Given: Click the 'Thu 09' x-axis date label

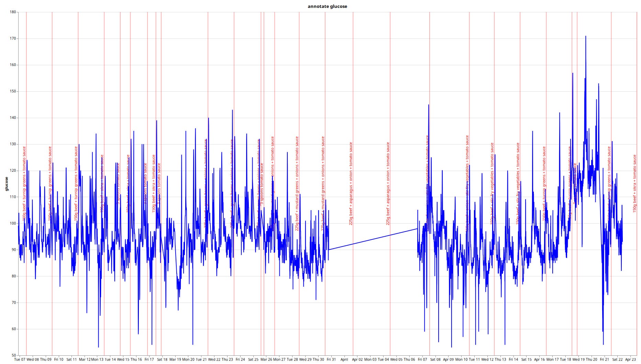Looking at the screenshot, I should pyautogui.click(x=46, y=360).
